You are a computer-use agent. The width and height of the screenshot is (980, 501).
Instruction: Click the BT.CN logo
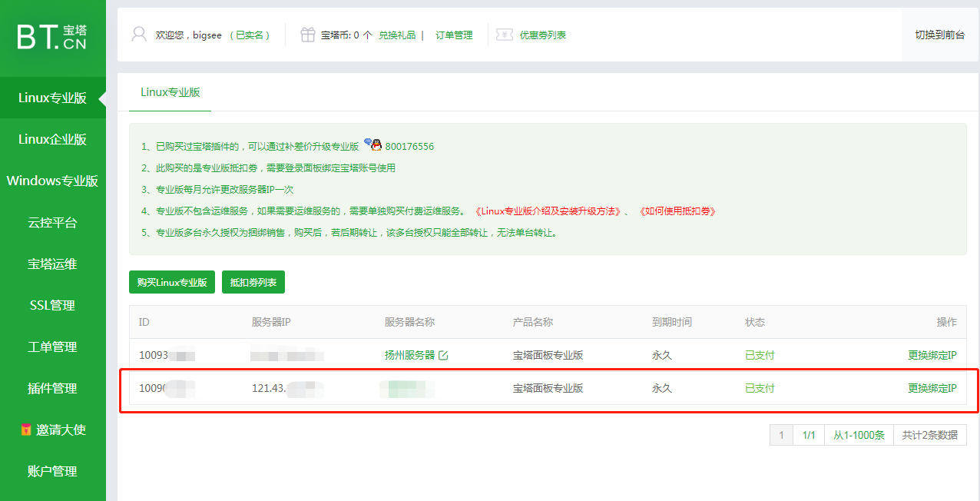click(x=52, y=37)
